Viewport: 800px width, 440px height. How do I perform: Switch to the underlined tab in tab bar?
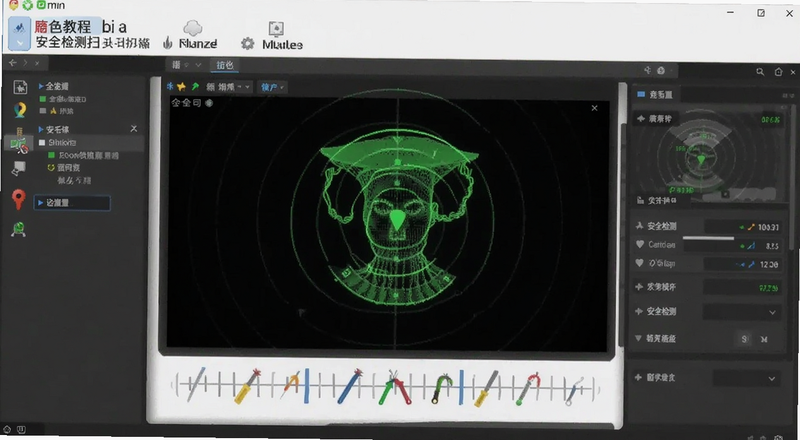coord(224,65)
